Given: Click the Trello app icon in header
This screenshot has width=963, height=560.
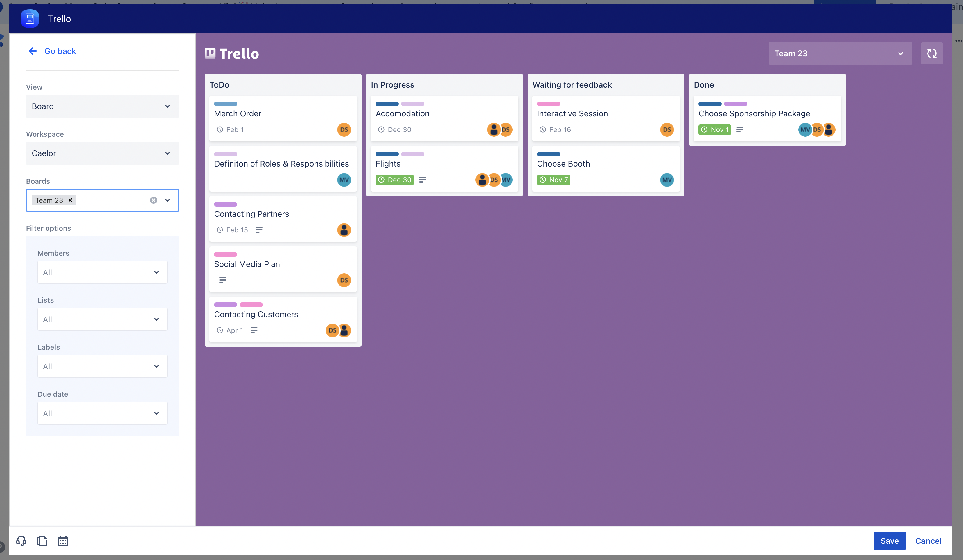Looking at the screenshot, I should (x=30, y=19).
